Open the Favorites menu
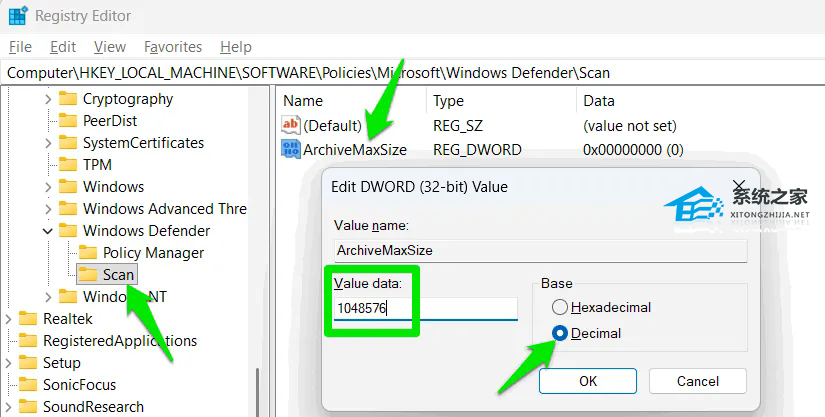Image resolution: width=825 pixels, height=417 pixels. pyautogui.click(x=174, y=47)
